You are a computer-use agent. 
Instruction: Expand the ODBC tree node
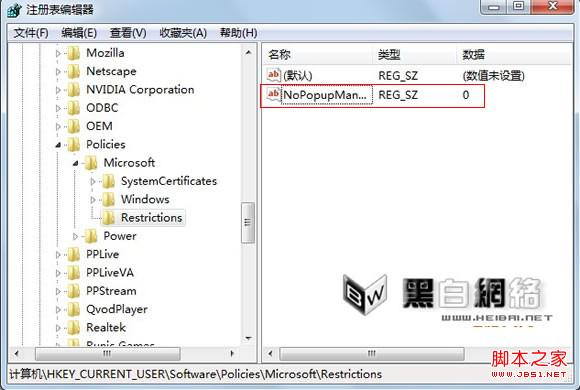58,108
